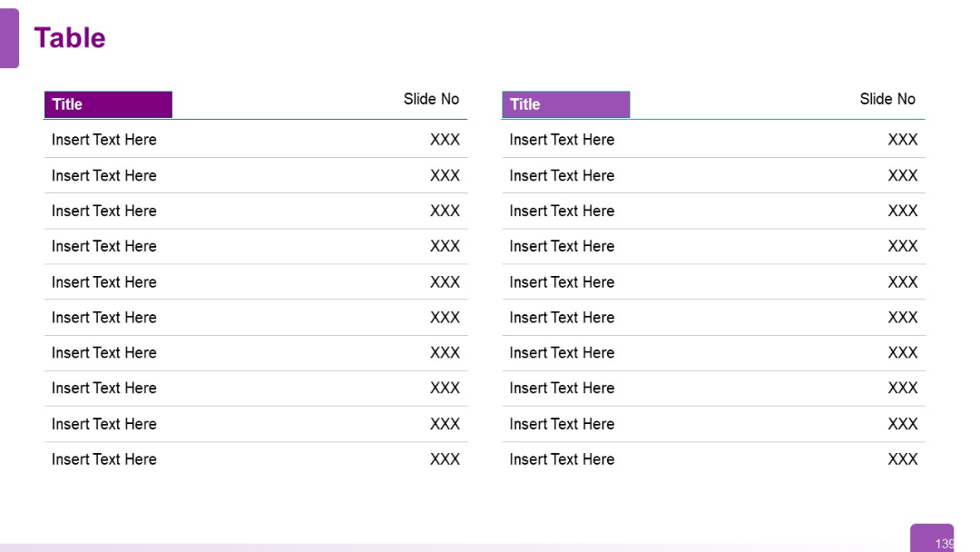Select second "Insert Text Here" row in right table

562,175
